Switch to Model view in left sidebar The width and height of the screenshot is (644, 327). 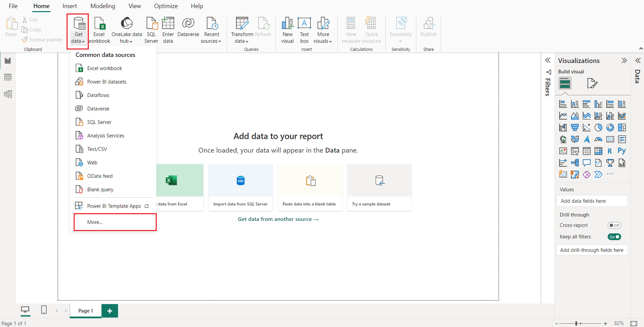click(8, 94)
